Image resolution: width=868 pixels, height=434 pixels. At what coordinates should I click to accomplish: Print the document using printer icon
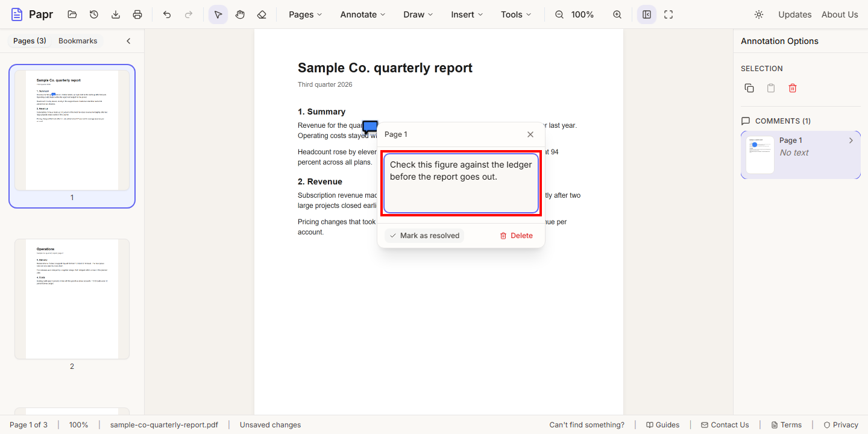point(137,14)
